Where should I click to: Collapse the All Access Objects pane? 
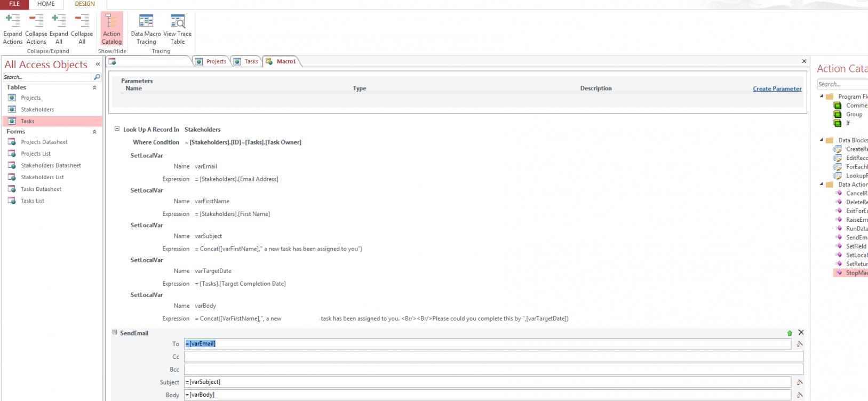[x=98, y=64]
